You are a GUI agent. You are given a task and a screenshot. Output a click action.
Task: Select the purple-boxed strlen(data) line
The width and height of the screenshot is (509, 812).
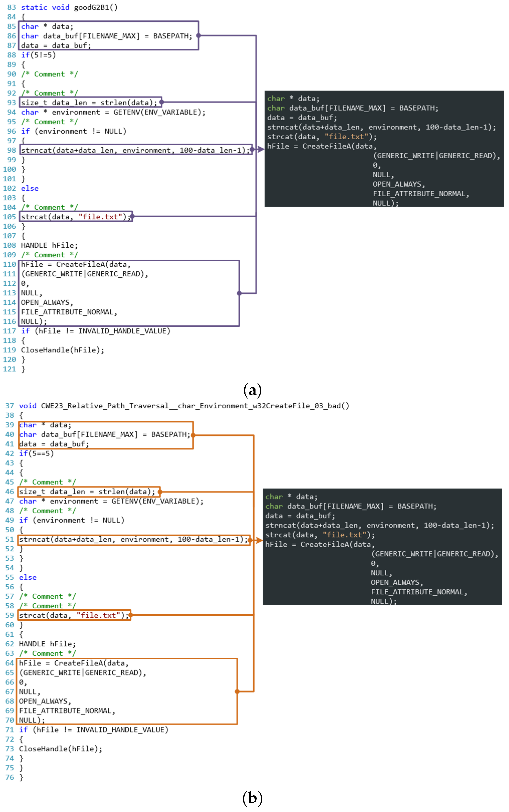(89, 103)
